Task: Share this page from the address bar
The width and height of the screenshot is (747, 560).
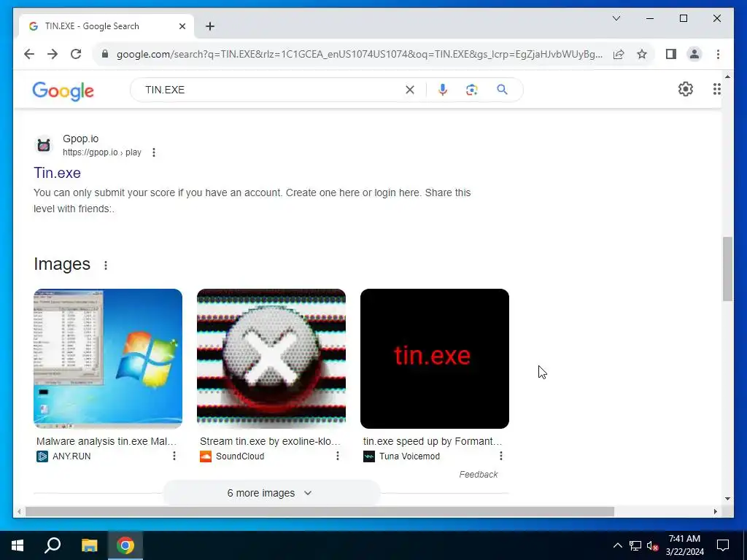Action: [x=619, y=54]
